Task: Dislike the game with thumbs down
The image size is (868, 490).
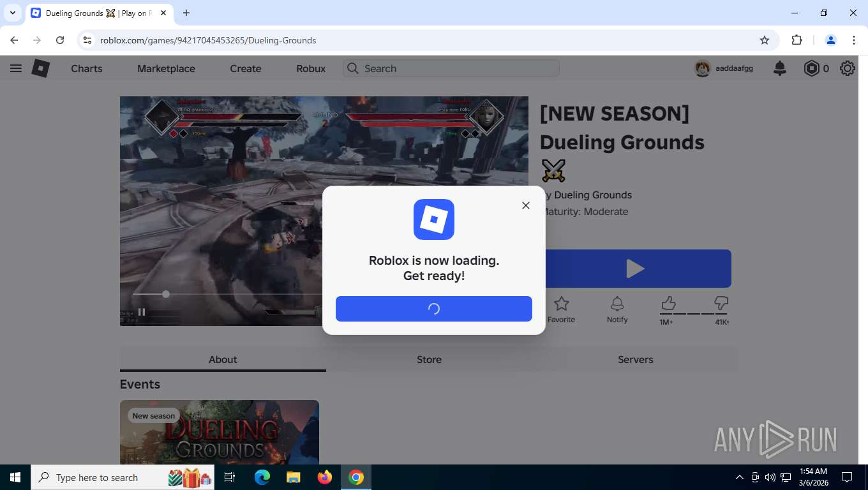Action: pos(721,303)
